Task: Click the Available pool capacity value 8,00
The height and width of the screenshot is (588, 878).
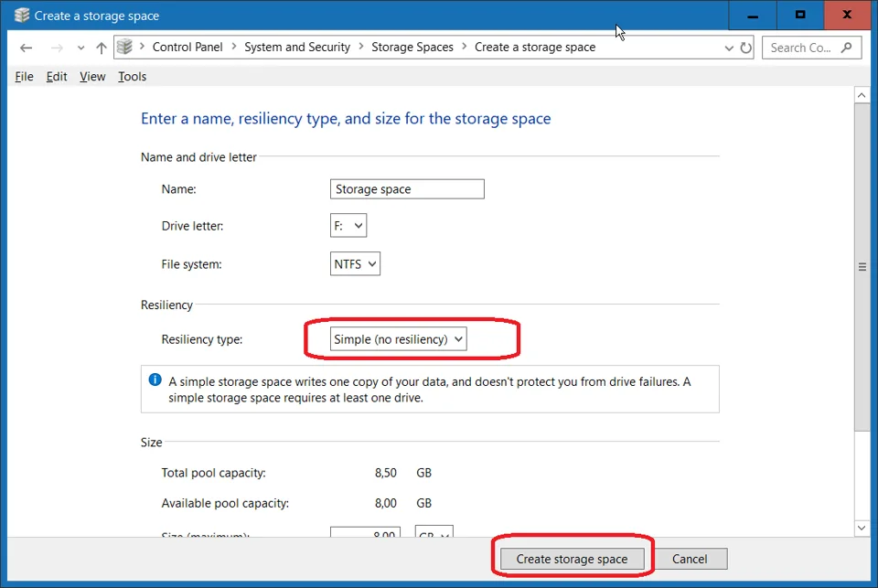Action: point(386,504)
